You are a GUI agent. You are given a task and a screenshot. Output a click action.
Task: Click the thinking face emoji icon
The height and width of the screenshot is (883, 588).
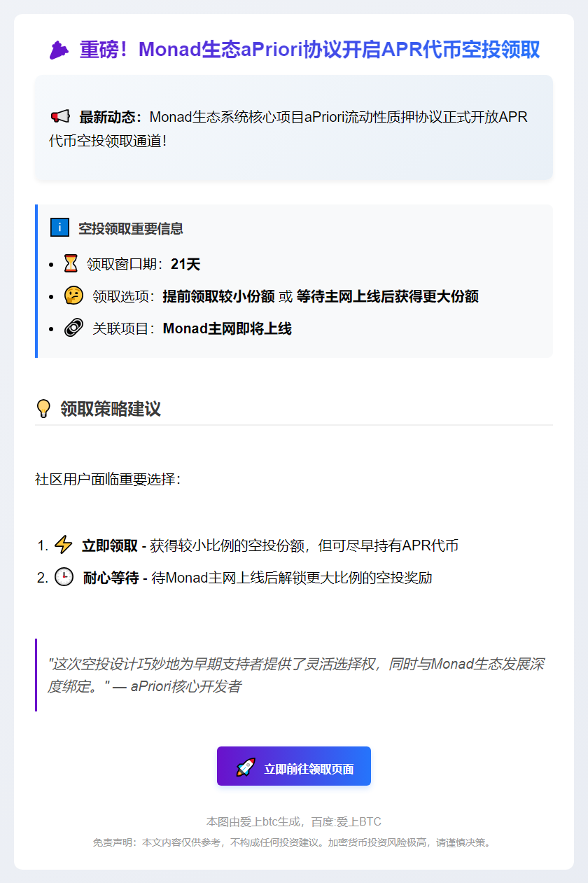(73, 296)
